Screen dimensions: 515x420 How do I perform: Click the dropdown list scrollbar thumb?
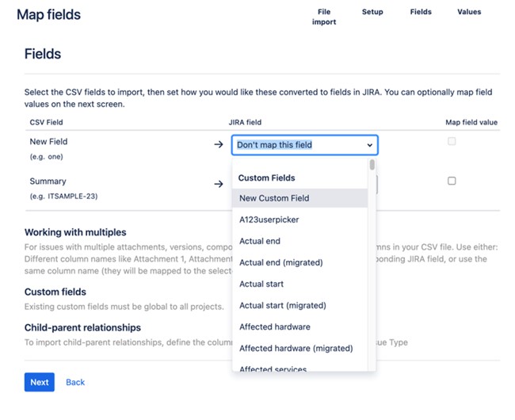tap(372, 165)
